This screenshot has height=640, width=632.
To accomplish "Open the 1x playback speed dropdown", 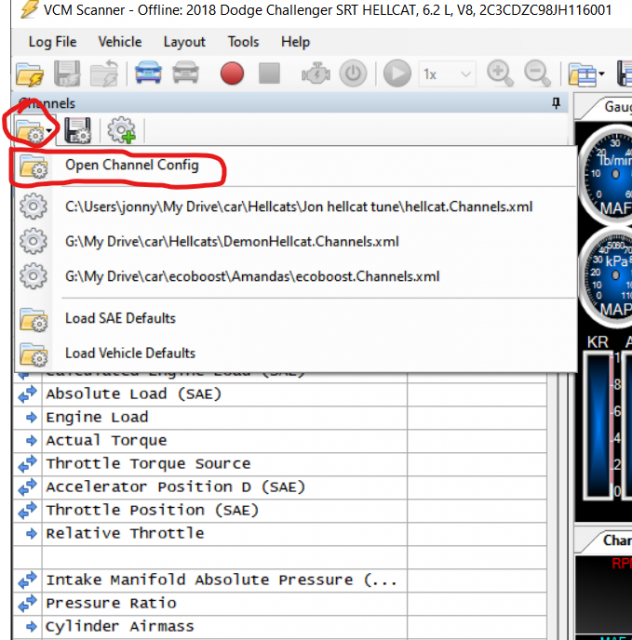I will 447,74.
